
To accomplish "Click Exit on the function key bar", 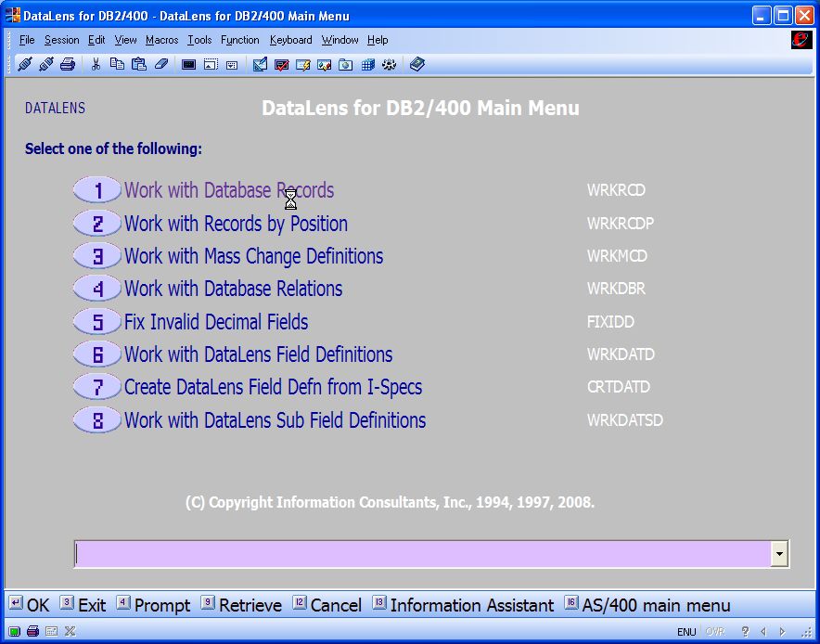I will (x=91, y=605).
